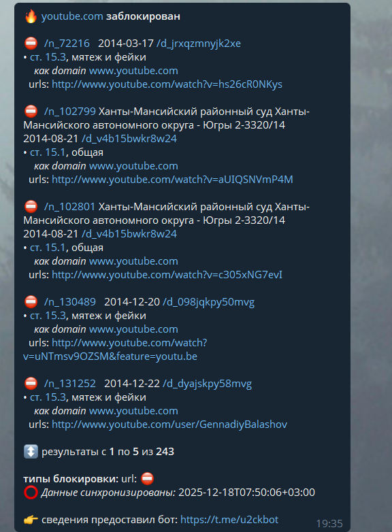
Task: Open URL ending with hs26cR0NKys
Action: (x=167, y=84)
